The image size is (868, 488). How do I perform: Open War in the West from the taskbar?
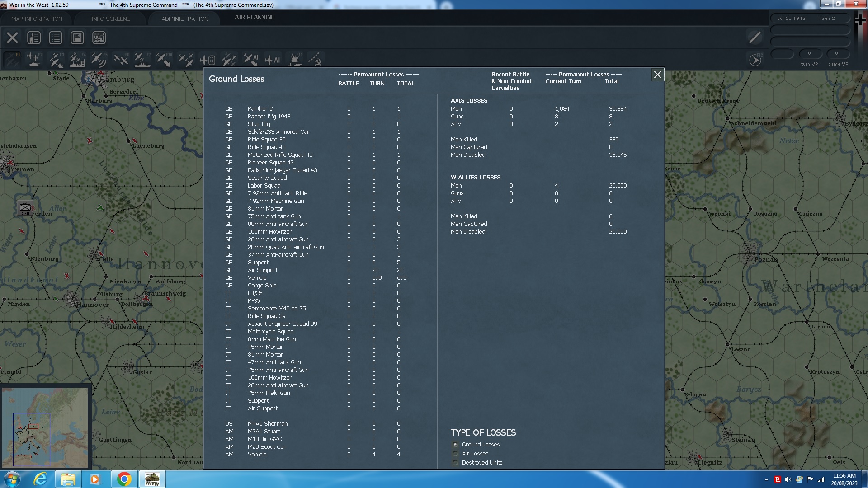point(152,479)
